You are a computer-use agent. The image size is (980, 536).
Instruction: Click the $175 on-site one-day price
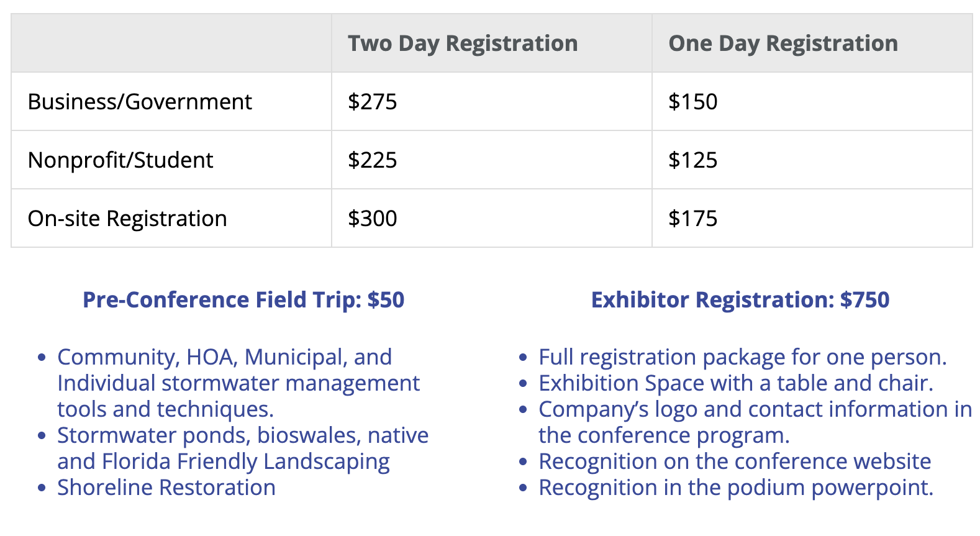click(693, 219)
